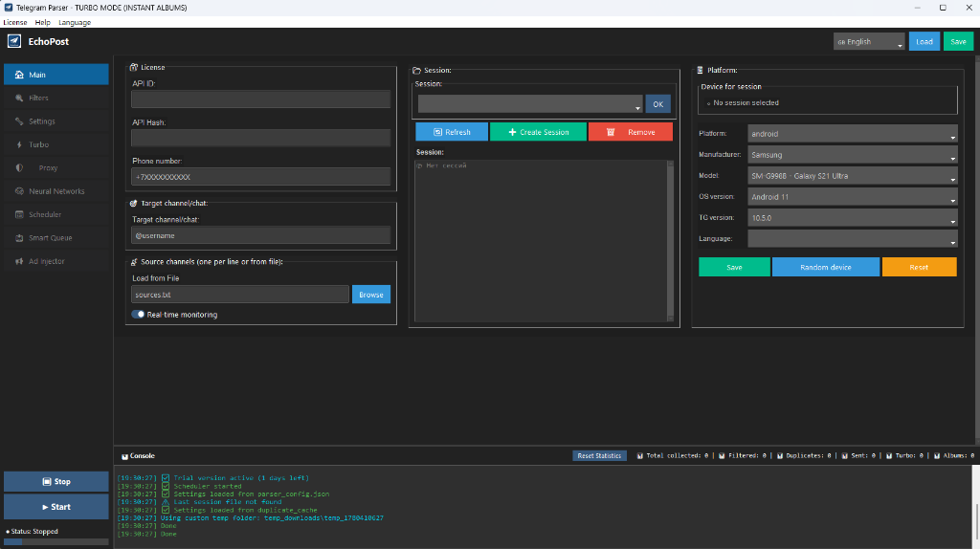Click the Duplicates statistics icon
The image size is (980, 549).
pyautogui.click(x=779, y=456)
